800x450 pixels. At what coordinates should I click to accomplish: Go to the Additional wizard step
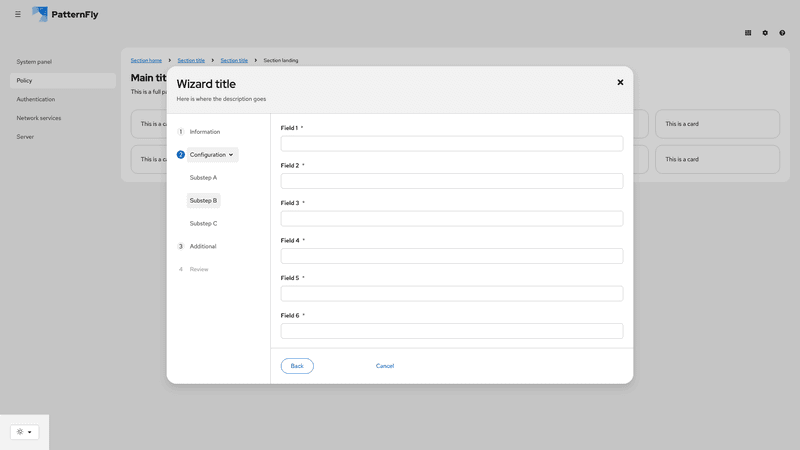tap(203, 246)
